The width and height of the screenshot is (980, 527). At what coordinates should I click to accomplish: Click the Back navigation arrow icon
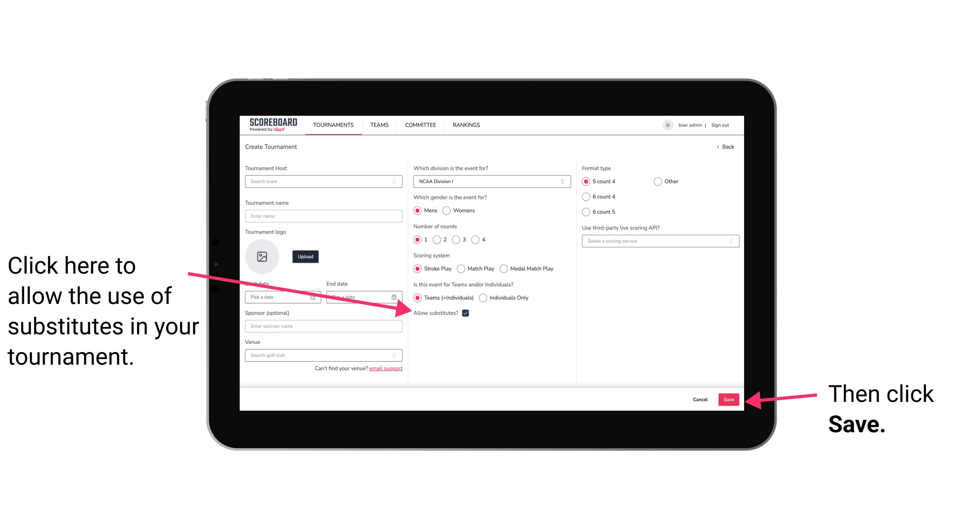coord(718,147)
